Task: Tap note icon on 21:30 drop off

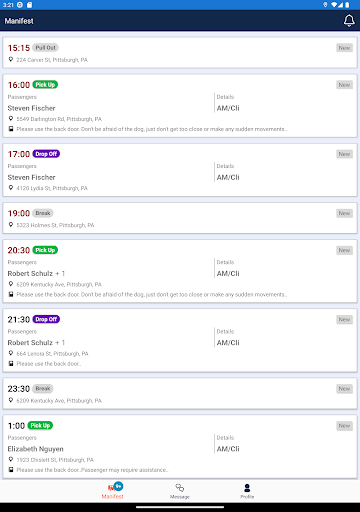Action: click(11, 363)
